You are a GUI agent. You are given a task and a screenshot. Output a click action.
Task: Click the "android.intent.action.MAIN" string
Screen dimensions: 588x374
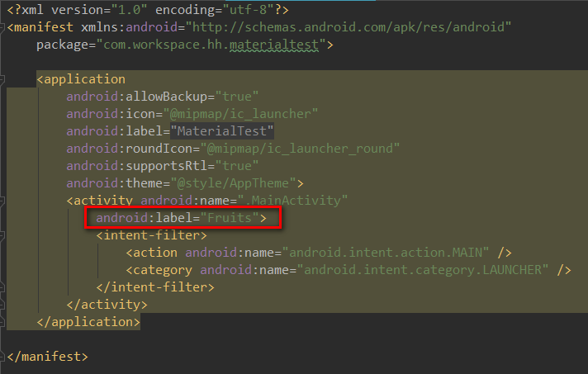386,253
